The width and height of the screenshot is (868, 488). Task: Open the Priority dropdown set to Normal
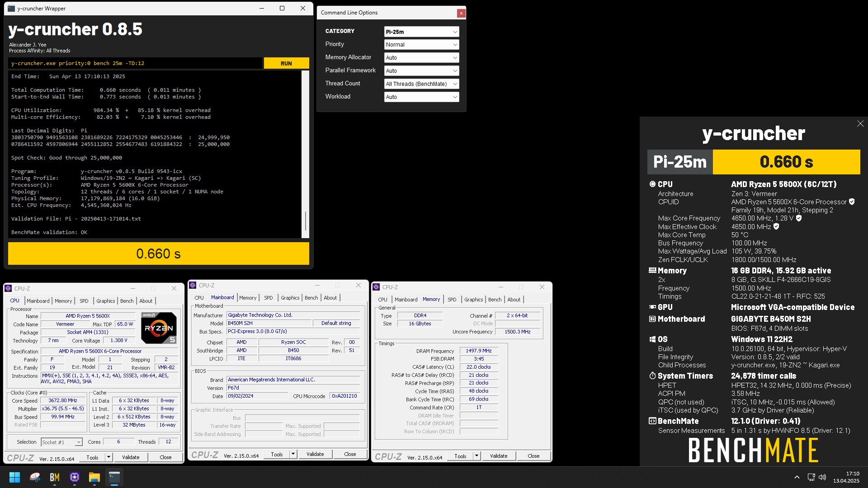click(421, 45)
